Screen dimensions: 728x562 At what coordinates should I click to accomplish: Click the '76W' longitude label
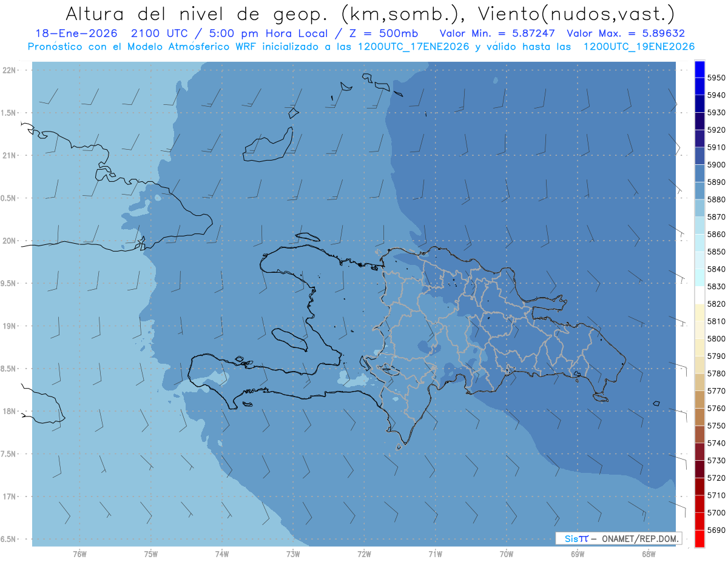(79, 554)
